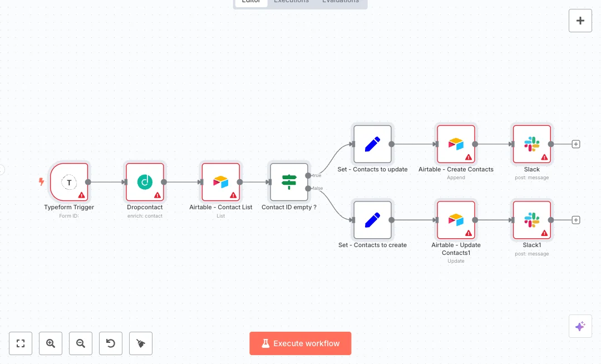Select the Airtable - Contact List node

(220, 182)
